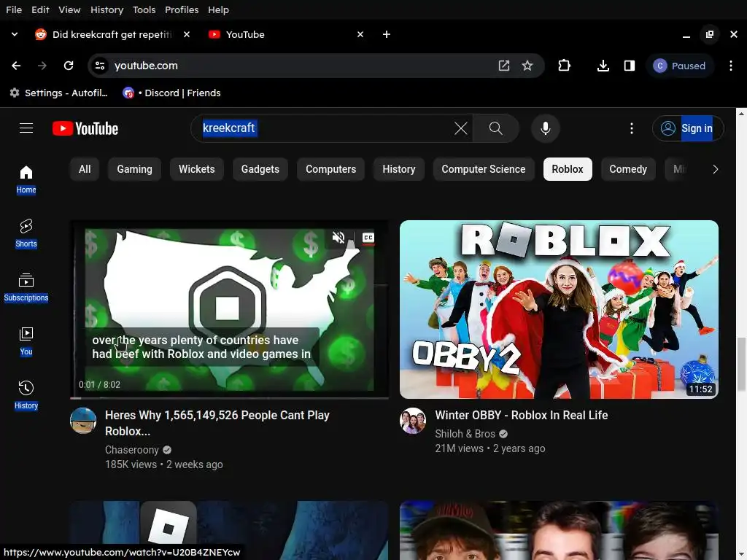Screen dimensions: 747x560
Task: Click the search magnifier button
Action: (x=495, y=128)
